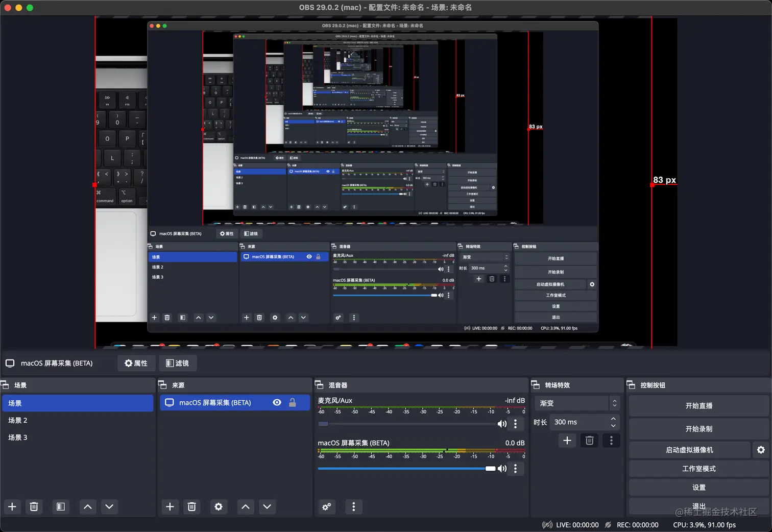The image size is (772, 532).
Task: Move scene up with arrow icon
Action: click(x=88, y=506)
